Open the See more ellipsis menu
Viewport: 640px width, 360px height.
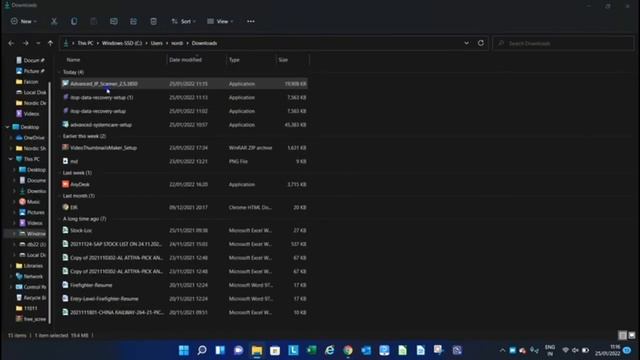click(x=251, y=21)
